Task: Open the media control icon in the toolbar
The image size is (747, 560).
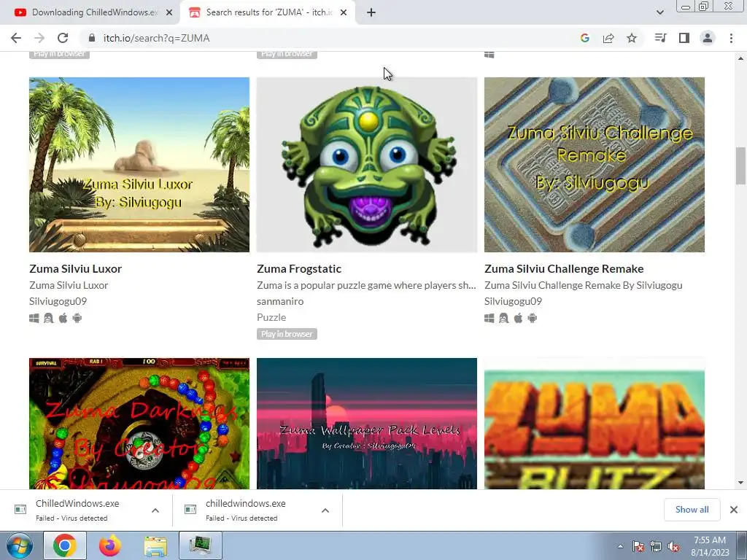Action: coord(660,38)
